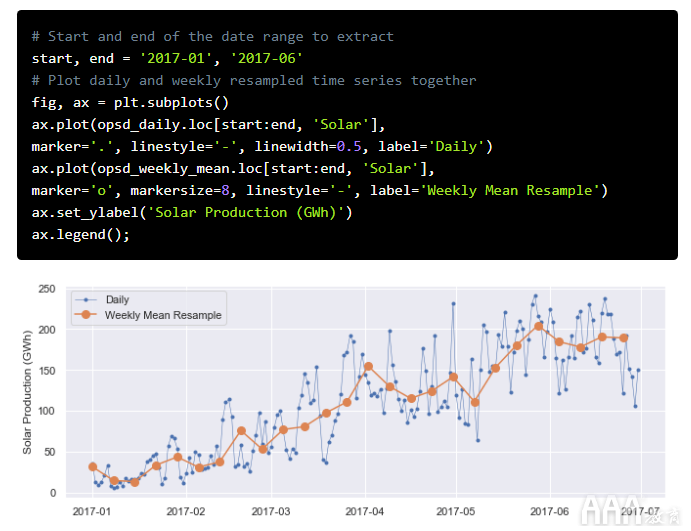Click the orange legend marker swatch
Viewport: 691px width, 531px height.
pyautogui.click(x=86, y=315)
